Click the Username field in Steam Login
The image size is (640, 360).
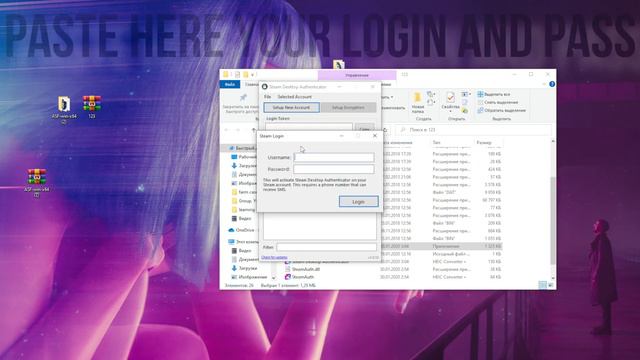point(333,157)
